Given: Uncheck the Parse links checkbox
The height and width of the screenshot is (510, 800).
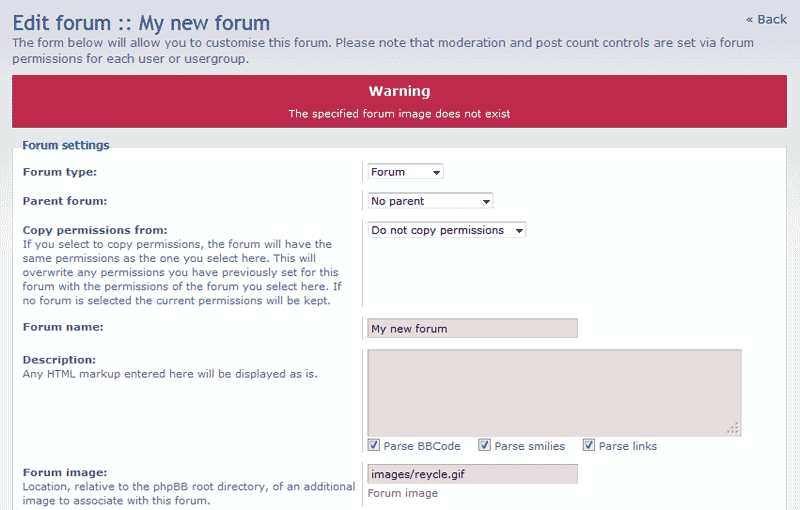Looking at the screenshot, I should click(589, 445).
